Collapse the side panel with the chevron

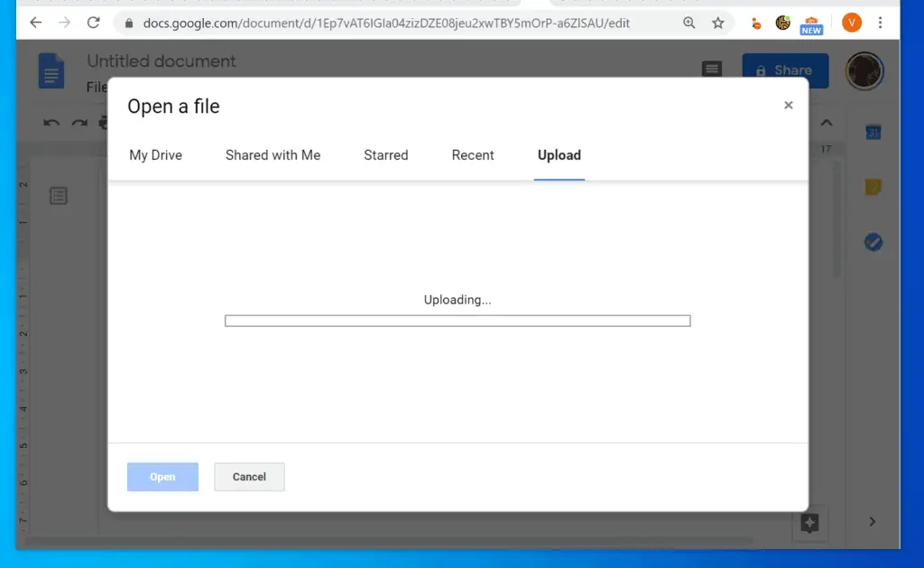[827, 123]
